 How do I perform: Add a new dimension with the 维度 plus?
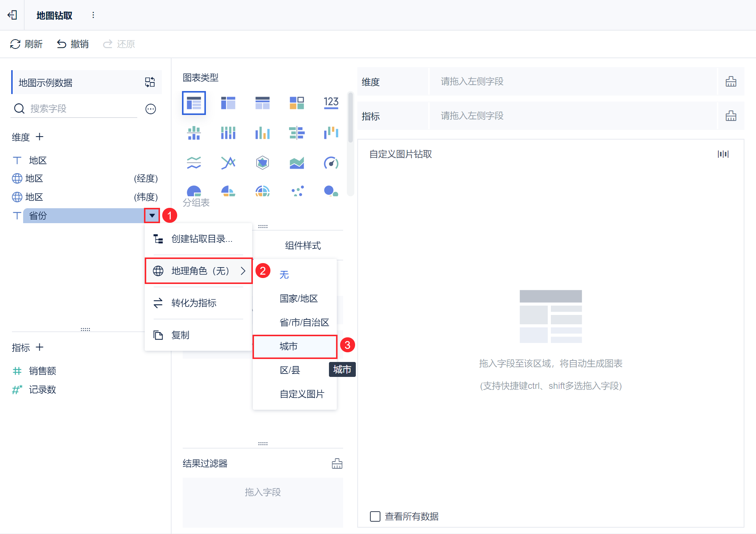tap(40, 137)
